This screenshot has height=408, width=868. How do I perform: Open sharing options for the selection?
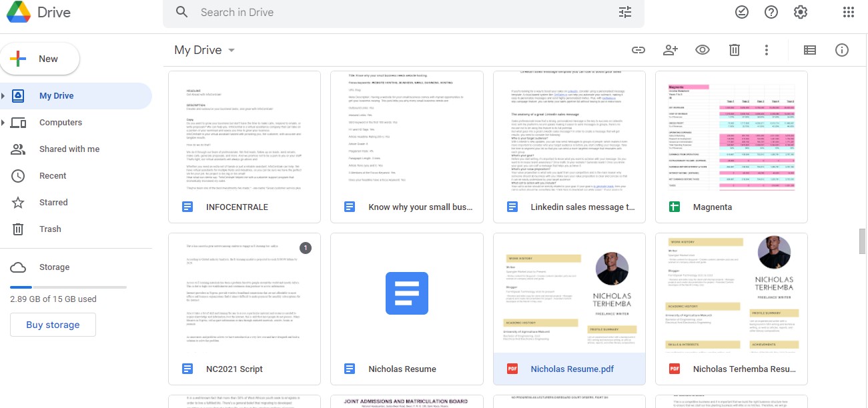pyautogui.click(x=670, y=49)
